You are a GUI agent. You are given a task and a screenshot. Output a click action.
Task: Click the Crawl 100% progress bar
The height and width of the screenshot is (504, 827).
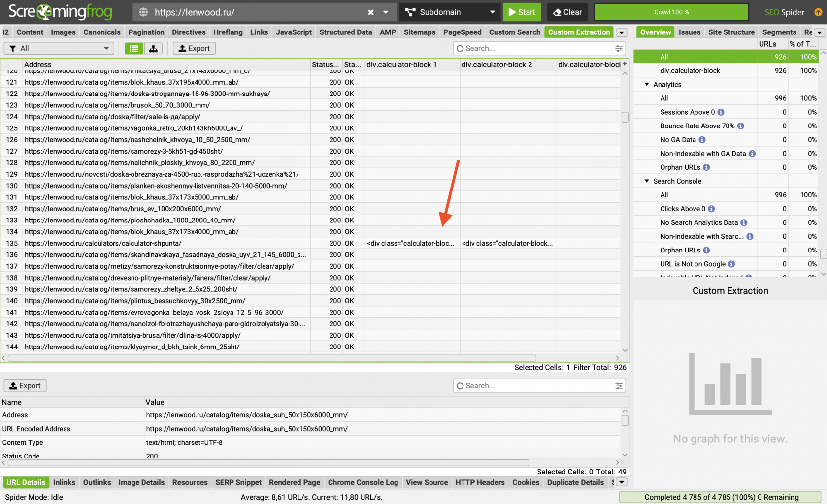[x=671, y=12]
